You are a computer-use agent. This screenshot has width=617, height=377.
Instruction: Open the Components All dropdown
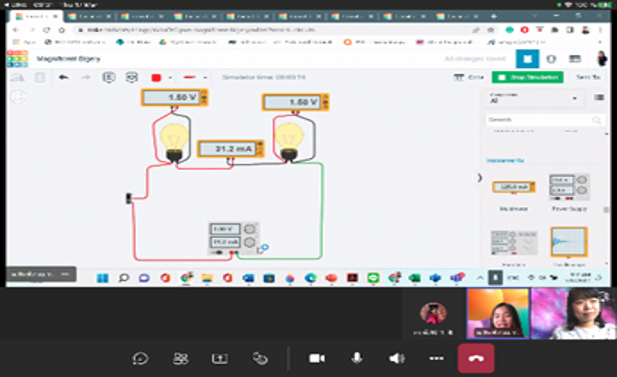534,98
